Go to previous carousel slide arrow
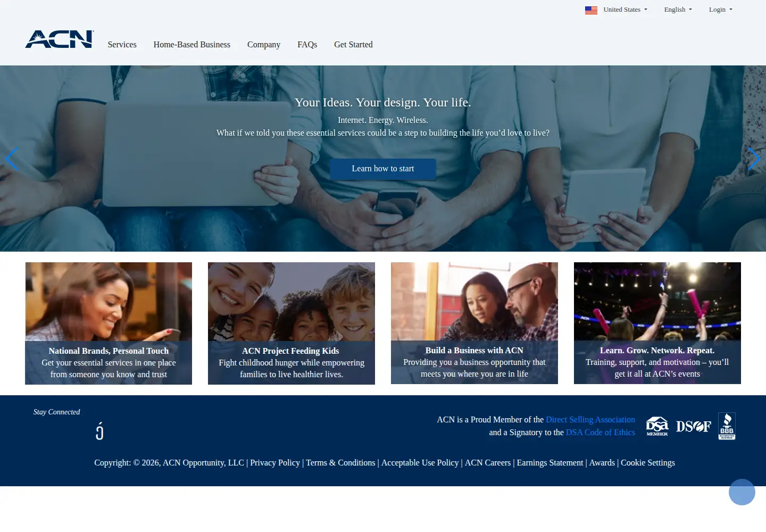 pyautogui.click(x=12, y=159)
